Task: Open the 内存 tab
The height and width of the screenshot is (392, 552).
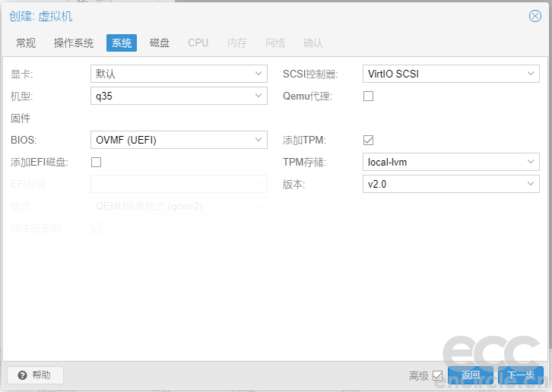Action: tap(237, 43)
